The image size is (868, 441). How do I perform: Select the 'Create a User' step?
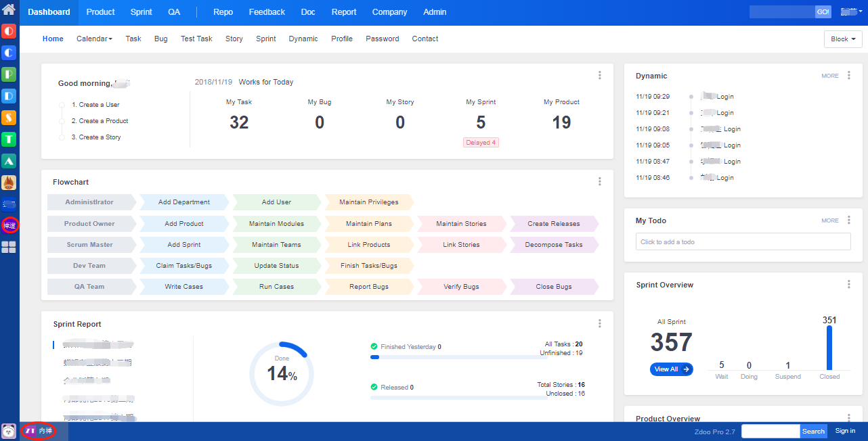point(99,105)
